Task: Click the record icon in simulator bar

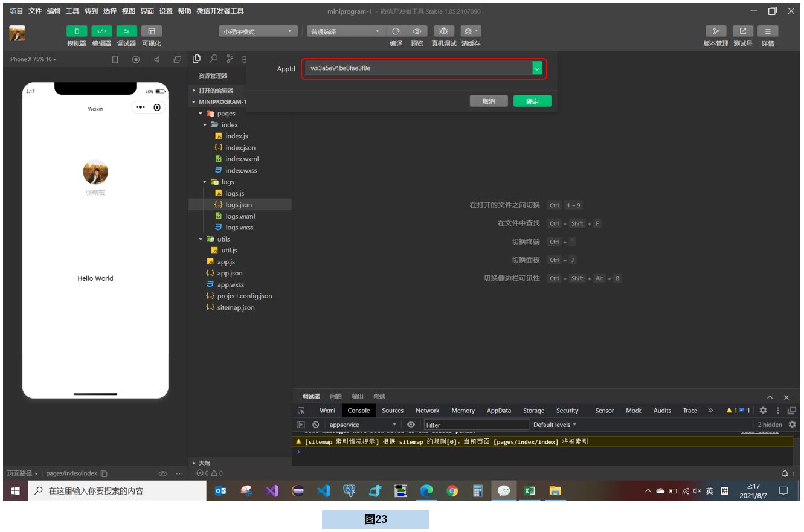Action: click(x=136, y=59)
